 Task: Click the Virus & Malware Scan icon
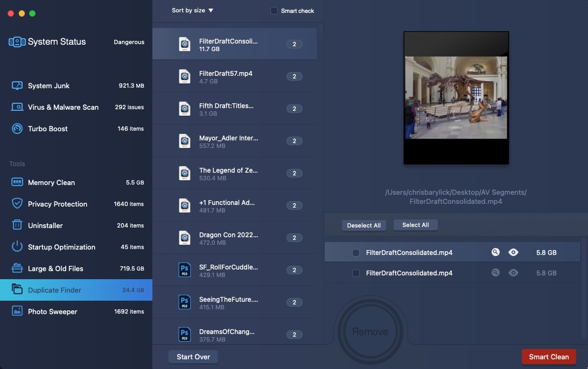click(17, 107)
